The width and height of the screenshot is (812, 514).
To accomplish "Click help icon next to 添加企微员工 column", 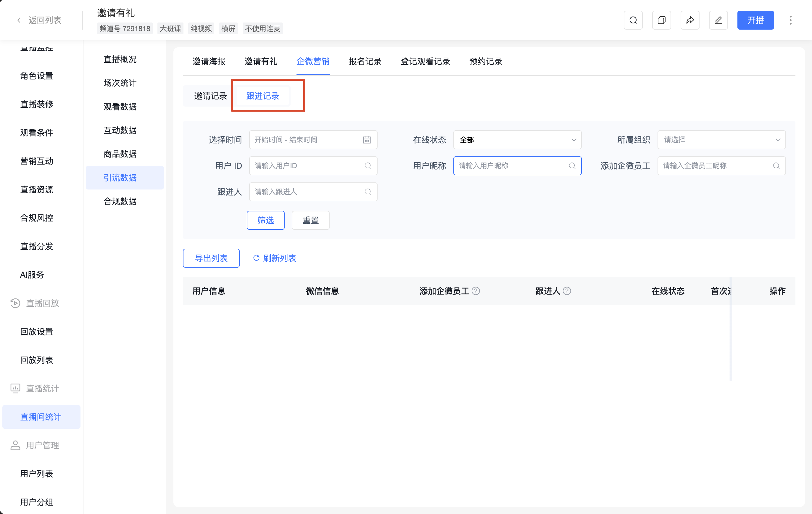I will coord(476,291).
